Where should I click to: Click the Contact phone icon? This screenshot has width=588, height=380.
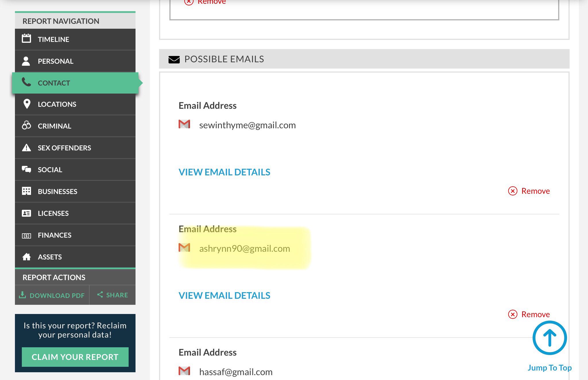coord(26,82)
